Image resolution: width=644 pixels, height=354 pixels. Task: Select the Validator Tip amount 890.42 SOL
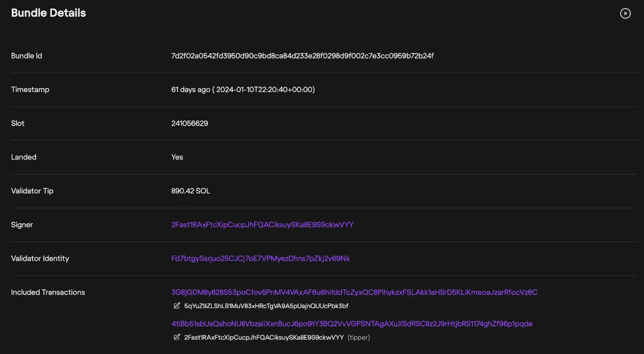191,191
